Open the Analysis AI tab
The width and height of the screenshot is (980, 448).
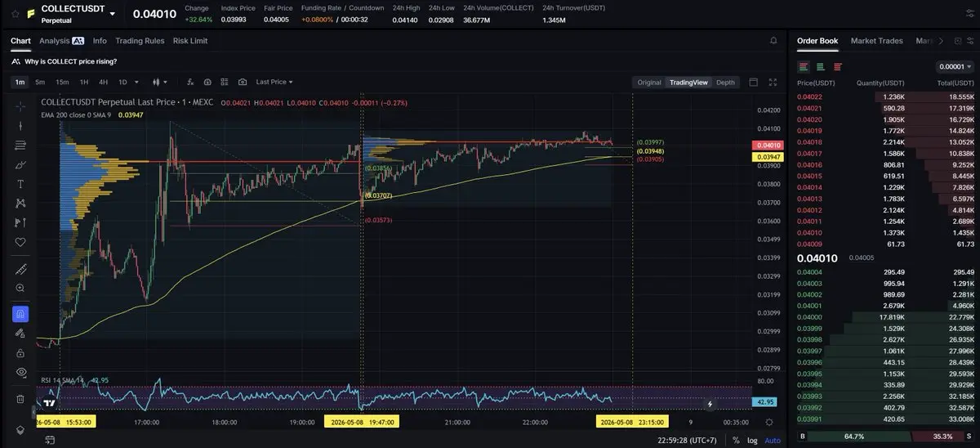click(61, 40)
